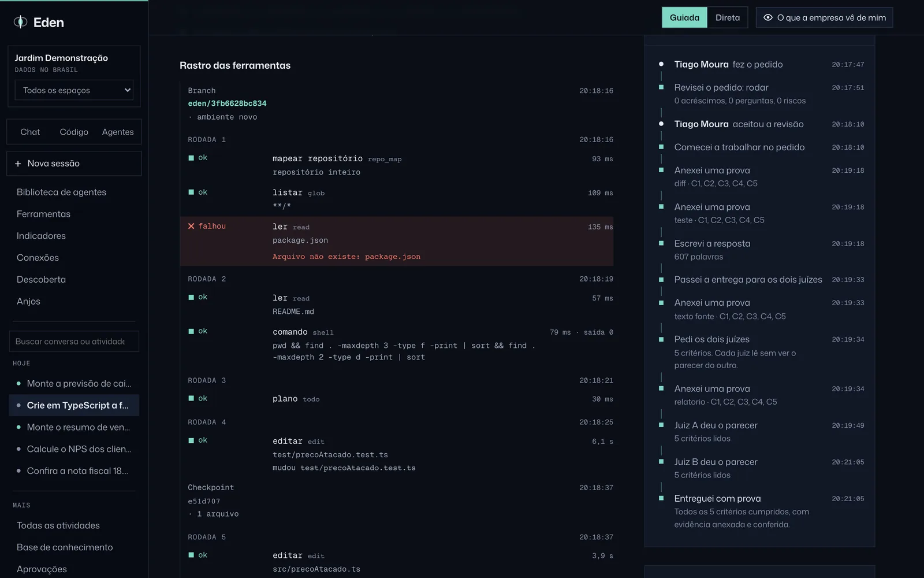Screen dimensions: 924x578
Task: Open Conexões in the sidebar
Action: pyautogui.click(x=38, y=258)
